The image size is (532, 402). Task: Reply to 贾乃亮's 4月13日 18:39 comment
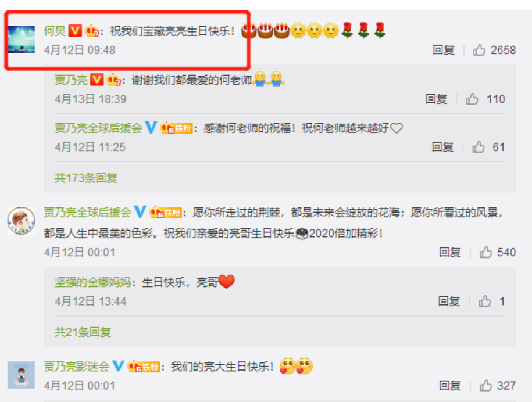click(436, 99)
